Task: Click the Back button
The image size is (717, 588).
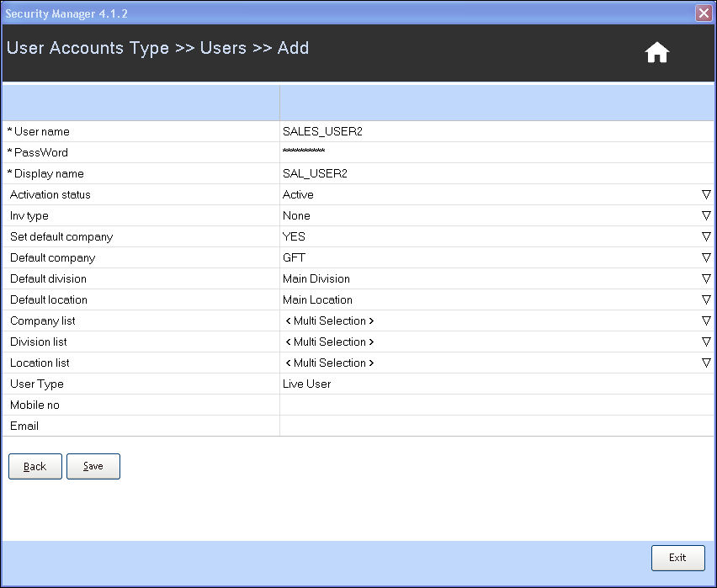Action: [x=35, y=466]
